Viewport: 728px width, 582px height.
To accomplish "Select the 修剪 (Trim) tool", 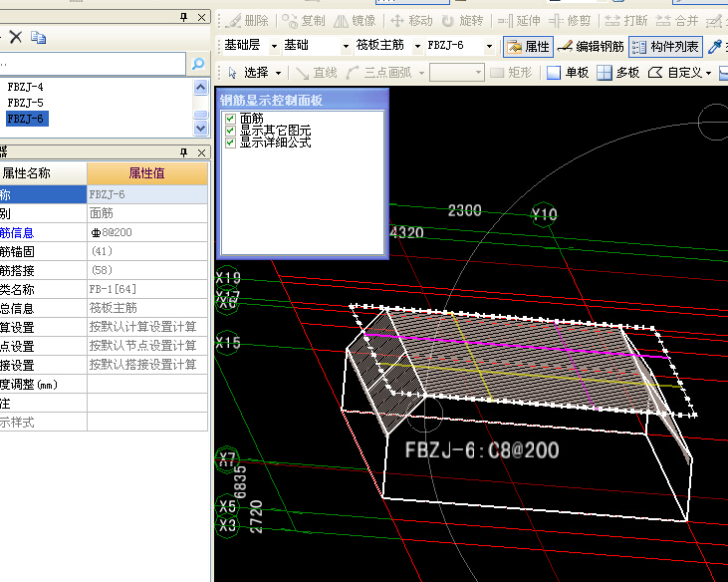I will (570, 21).
